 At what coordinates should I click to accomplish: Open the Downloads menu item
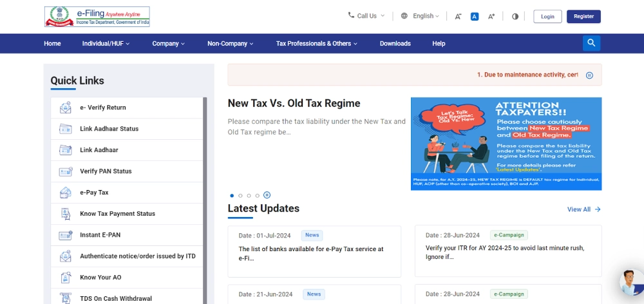coord(395,44)
